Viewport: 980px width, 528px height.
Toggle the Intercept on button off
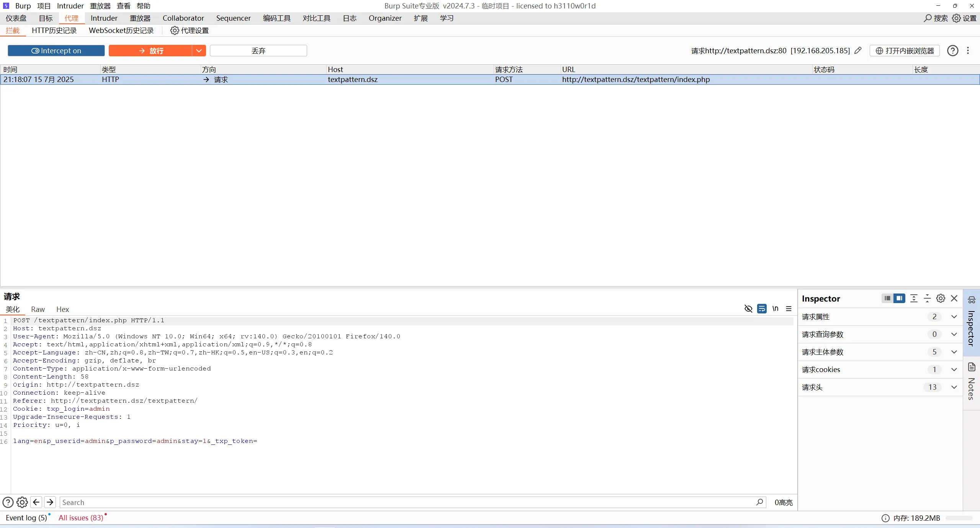(56, 51)
